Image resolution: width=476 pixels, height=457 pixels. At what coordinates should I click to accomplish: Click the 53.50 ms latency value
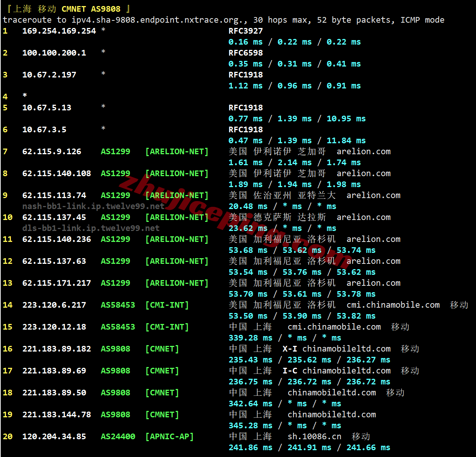[248, 316]
